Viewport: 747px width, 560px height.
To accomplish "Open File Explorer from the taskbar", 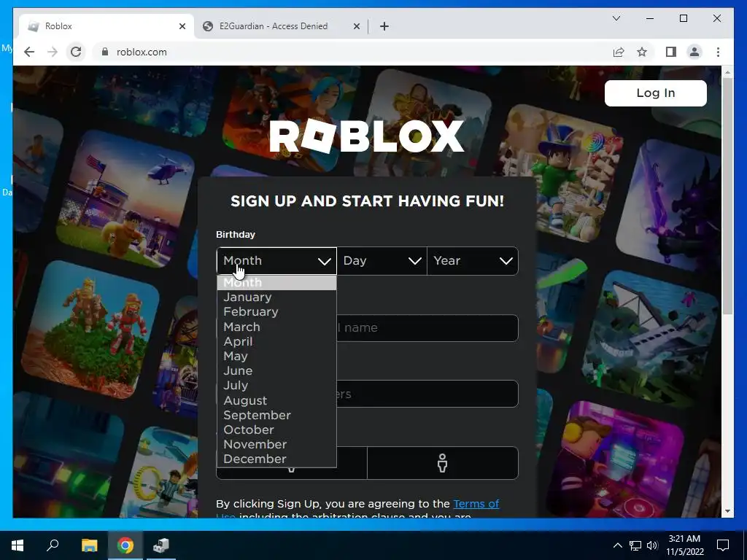I will coord(89,545).
